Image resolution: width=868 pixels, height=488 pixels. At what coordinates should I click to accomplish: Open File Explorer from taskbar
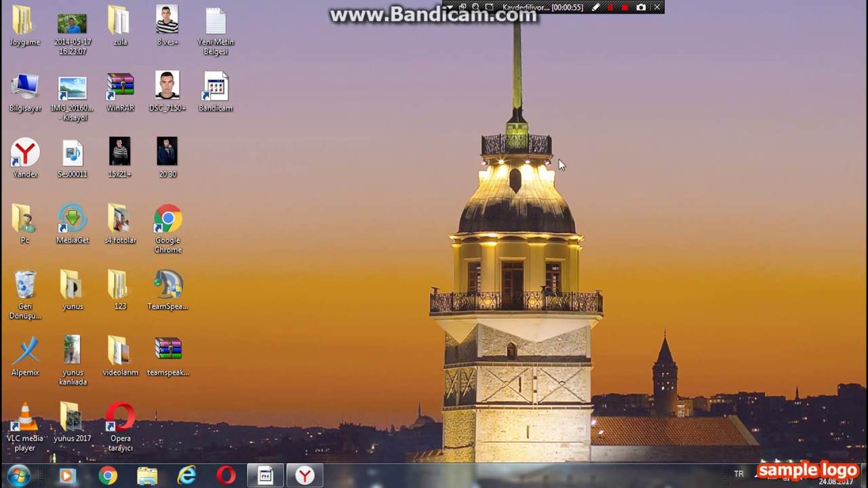(147, 476)
